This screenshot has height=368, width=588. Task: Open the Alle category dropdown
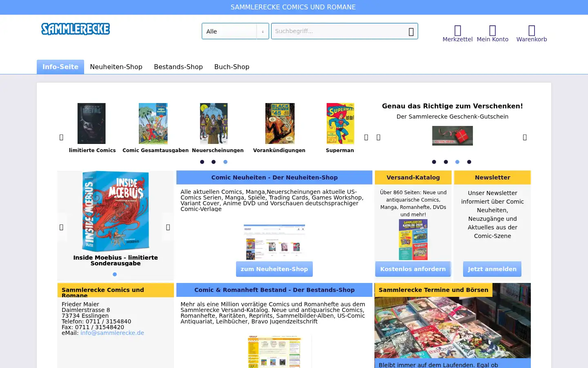coord(235,31)
